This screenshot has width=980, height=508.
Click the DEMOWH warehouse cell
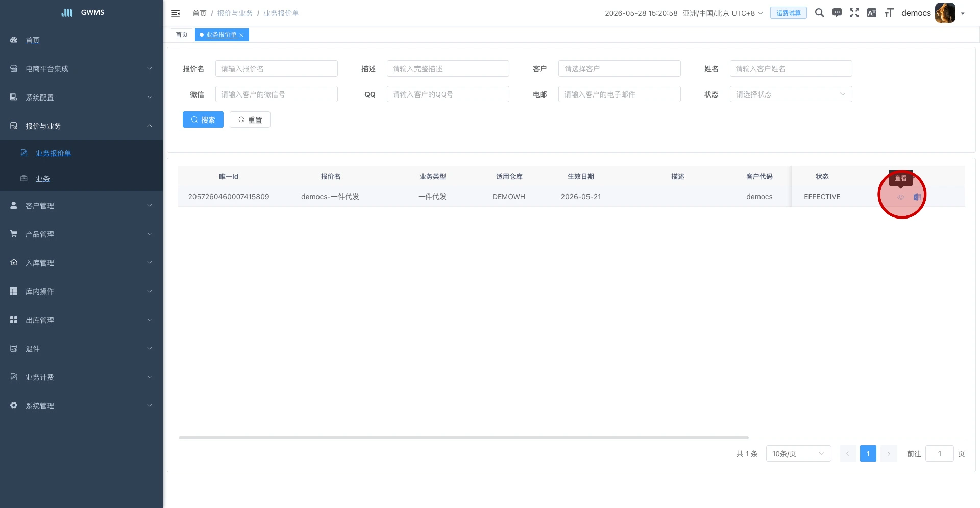click(509, 197)
